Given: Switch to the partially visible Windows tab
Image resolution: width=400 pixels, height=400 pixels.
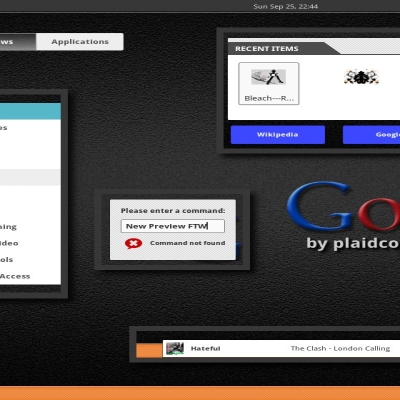Looking at the screenshot, I should (18, 42).
